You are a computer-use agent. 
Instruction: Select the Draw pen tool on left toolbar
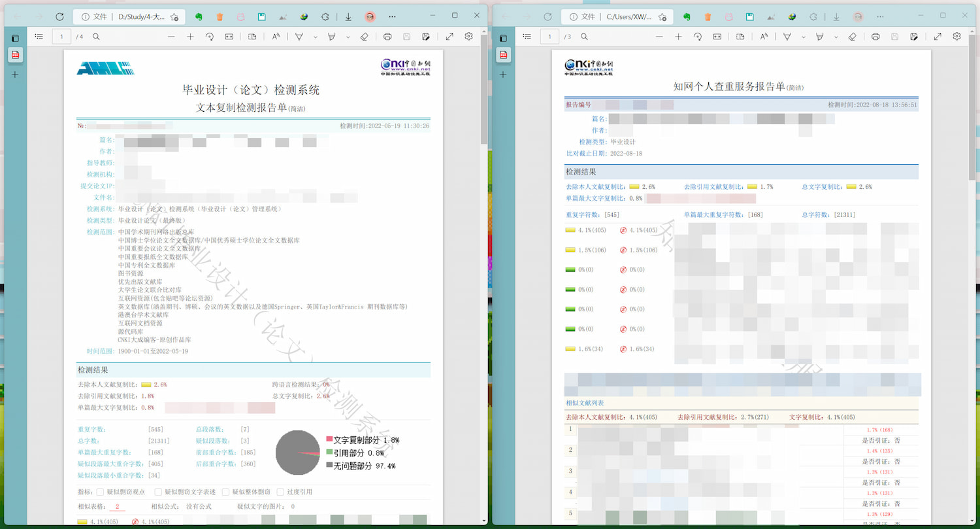point(299,36)
